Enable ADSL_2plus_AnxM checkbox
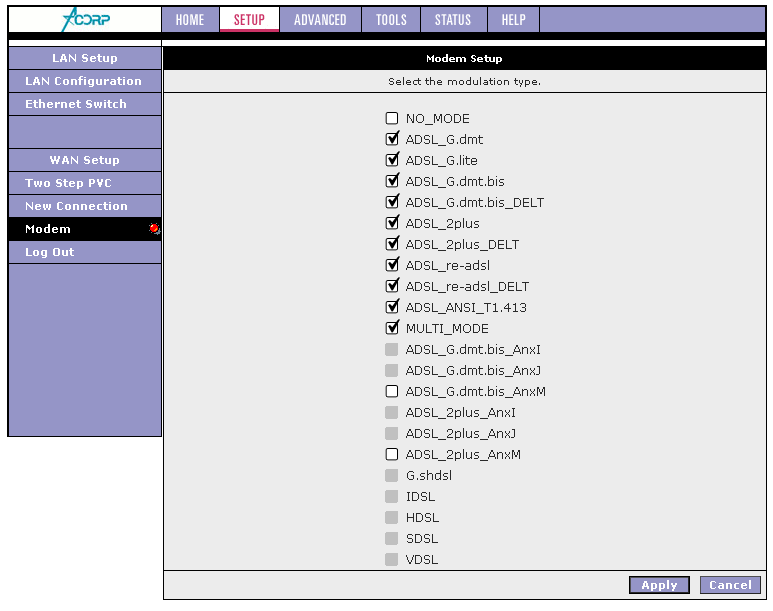Viewport: 773px width, 611px height. 392,454
